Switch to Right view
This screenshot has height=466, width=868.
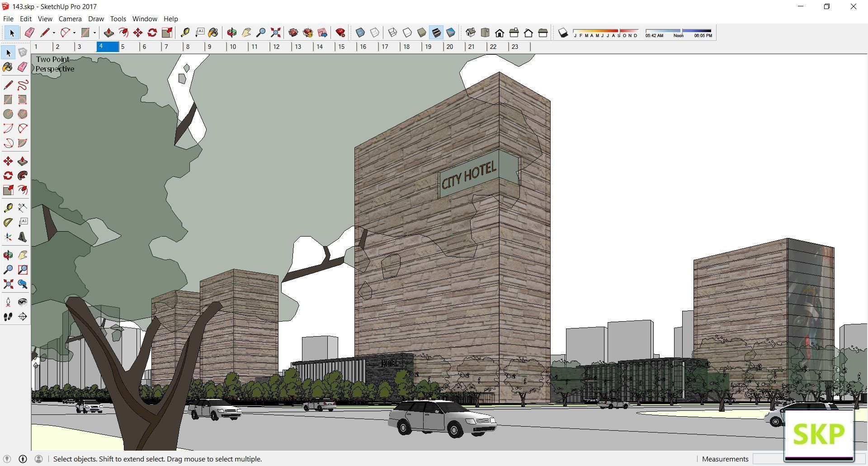tap(514, 33)
